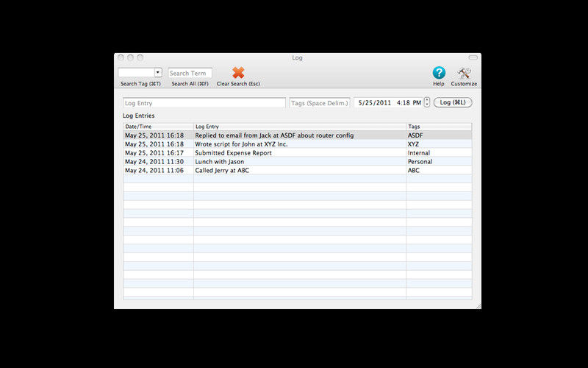Click the 4:18 PM time portion
The height and width of the screenshot is (368, 588).
409,102
